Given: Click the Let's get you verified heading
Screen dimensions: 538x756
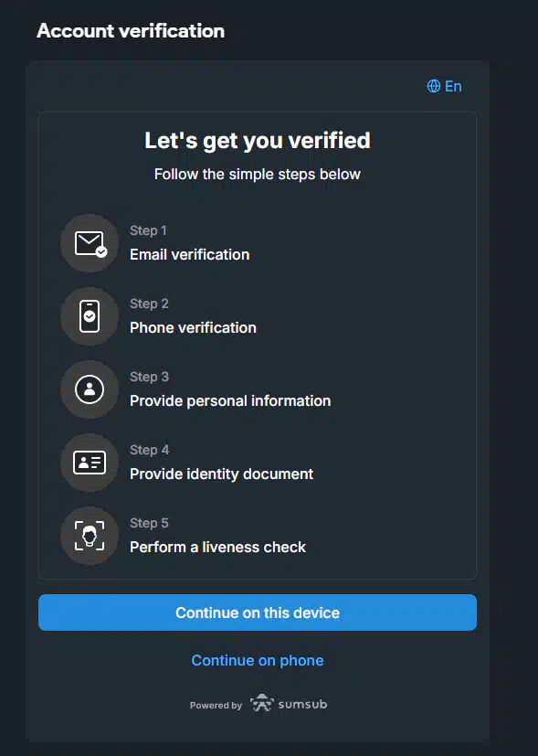Looking at the screenshot, I should pos(258,141).
